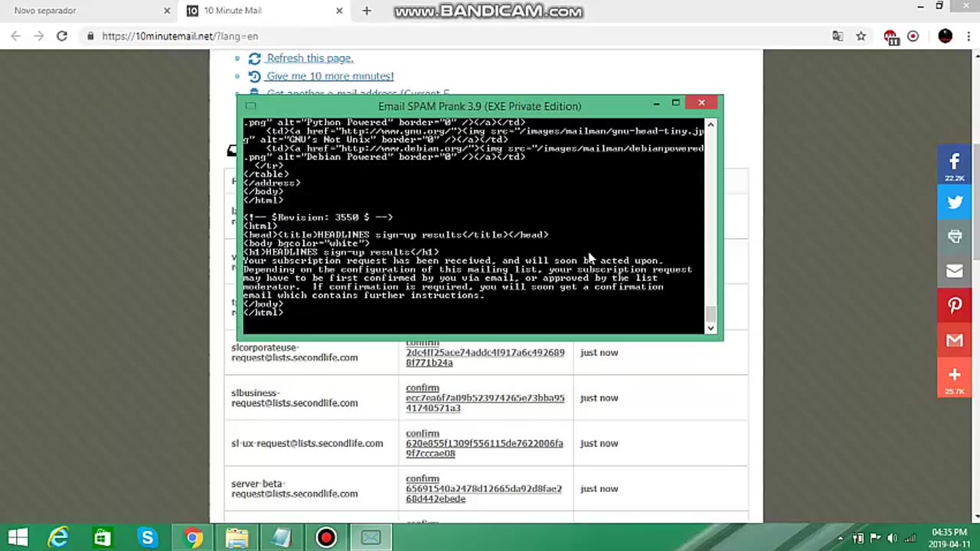The width and height of the screenshot is (980, 551).
Task: Click the Refresh this page link
Action: (x=309, y=58)
